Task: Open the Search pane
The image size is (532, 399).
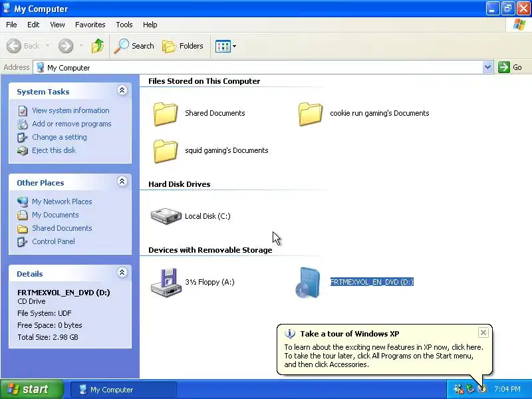Action: click(134, 46)
